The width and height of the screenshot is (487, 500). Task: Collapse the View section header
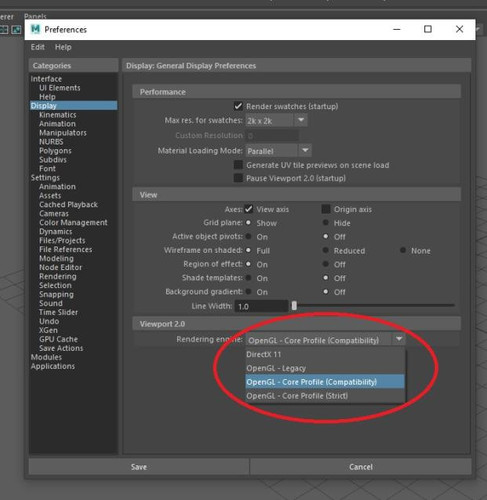click(297, 195)
